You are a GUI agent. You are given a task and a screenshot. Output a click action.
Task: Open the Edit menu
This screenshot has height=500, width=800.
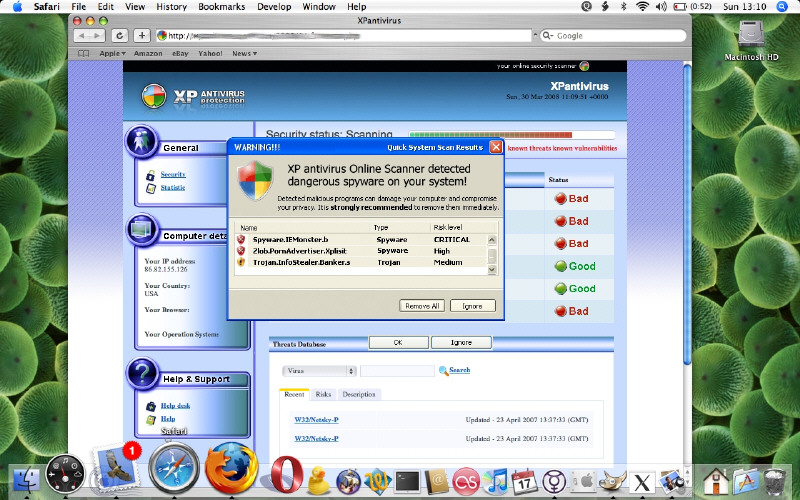[106, 7]
